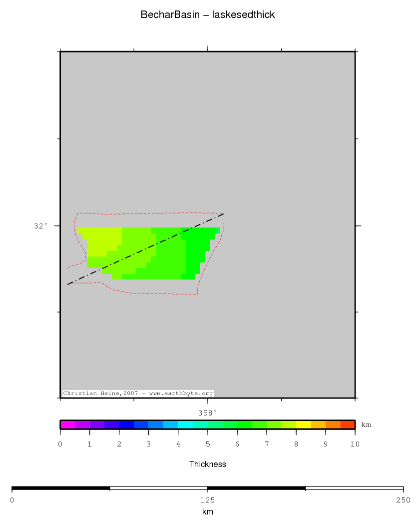Click the 250 label on scale bar
Image resolution: width=420 pixels, height=525 pixels.
403,500
